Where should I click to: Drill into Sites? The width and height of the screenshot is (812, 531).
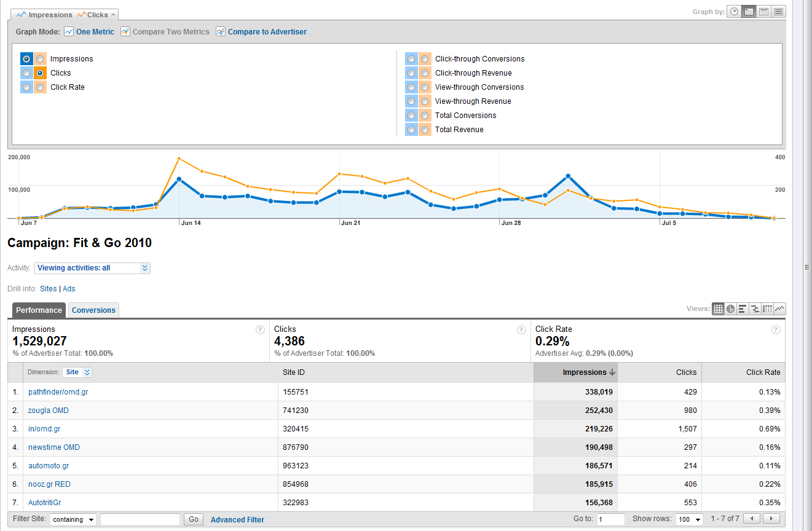click(x=48, y=289)
